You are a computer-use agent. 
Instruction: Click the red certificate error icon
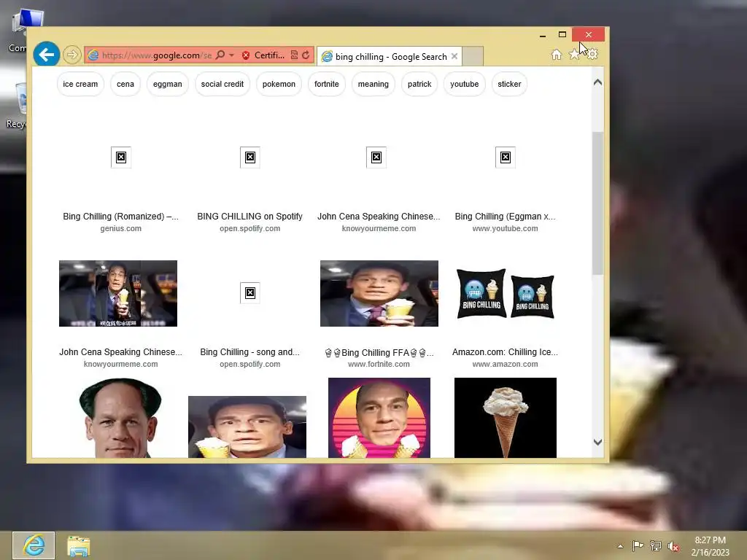[246, 55]
